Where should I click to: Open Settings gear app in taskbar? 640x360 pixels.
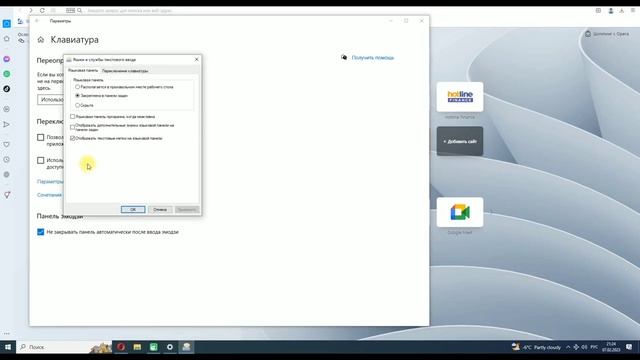coord(170,347)
